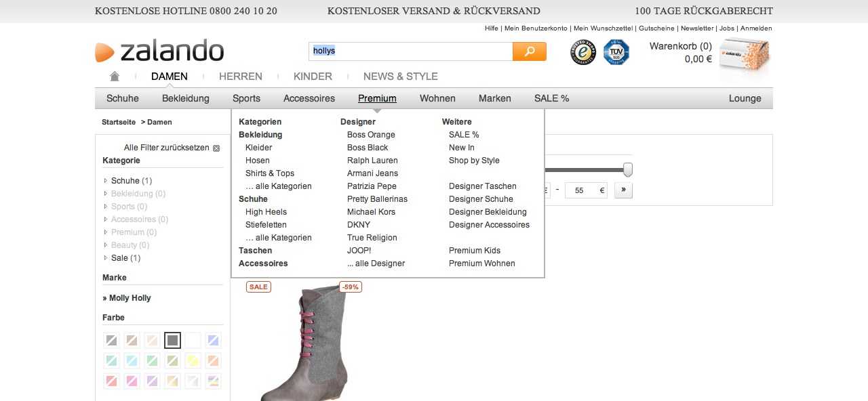Click the -59% discount badge
Viewport: 868px width, 401px height.
coord(350,287)
